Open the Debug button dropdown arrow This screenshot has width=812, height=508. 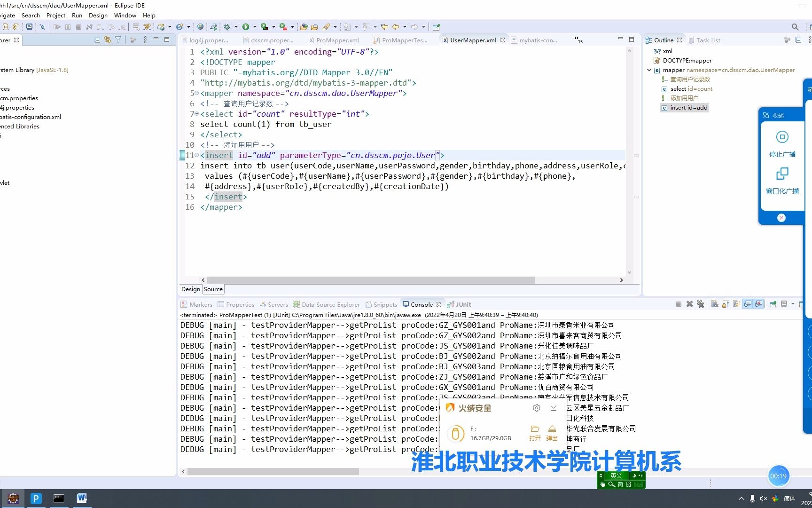coord(236,27)
